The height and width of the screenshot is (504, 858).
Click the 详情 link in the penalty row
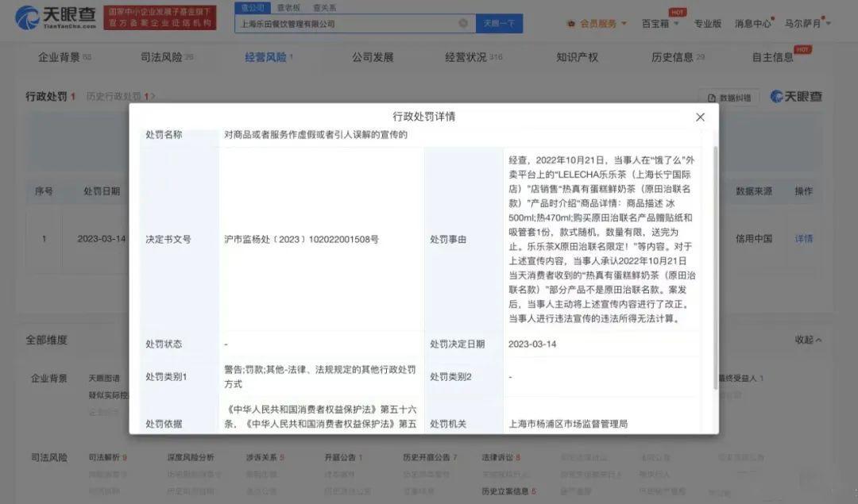point(803,238)
